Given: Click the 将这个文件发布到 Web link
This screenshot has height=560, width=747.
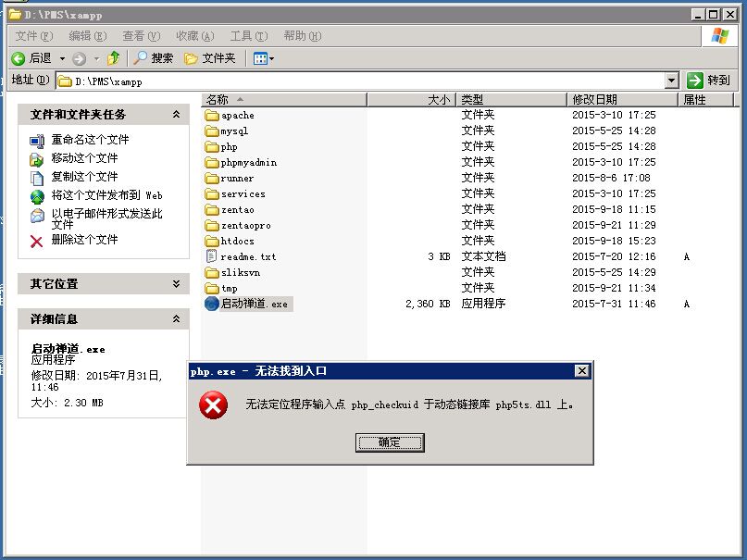Looking at the screenshot, I should pos(106,195).
